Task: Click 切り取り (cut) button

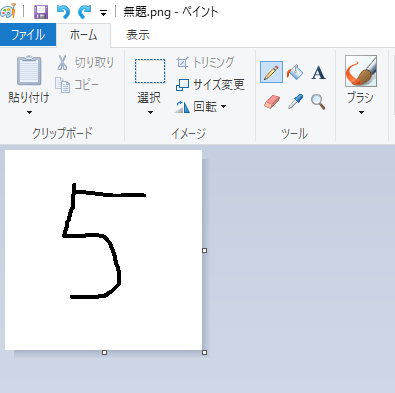Action: (85, 62)
